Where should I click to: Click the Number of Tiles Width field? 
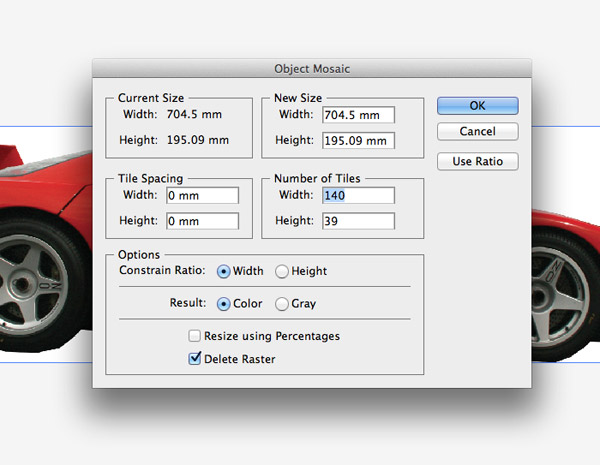tap(358, 195)
